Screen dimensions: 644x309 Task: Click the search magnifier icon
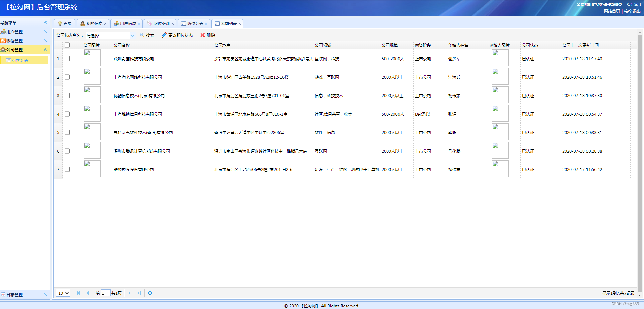point(142,35)
